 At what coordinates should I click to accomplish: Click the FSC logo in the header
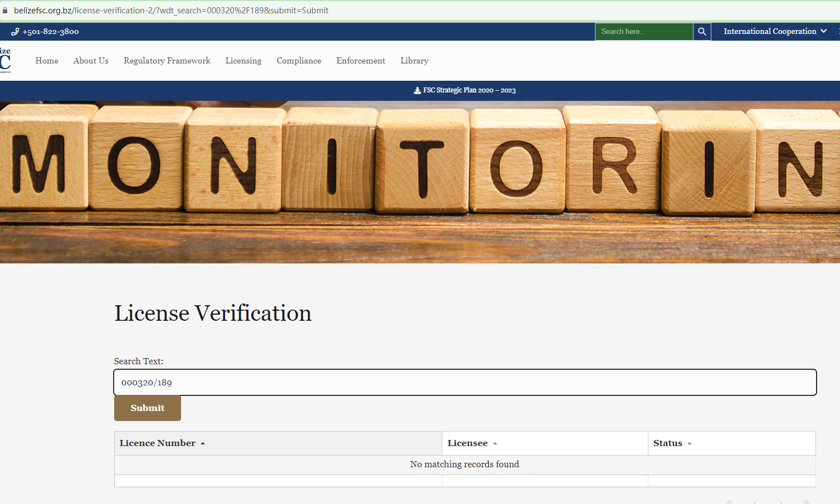coord(5,61)
